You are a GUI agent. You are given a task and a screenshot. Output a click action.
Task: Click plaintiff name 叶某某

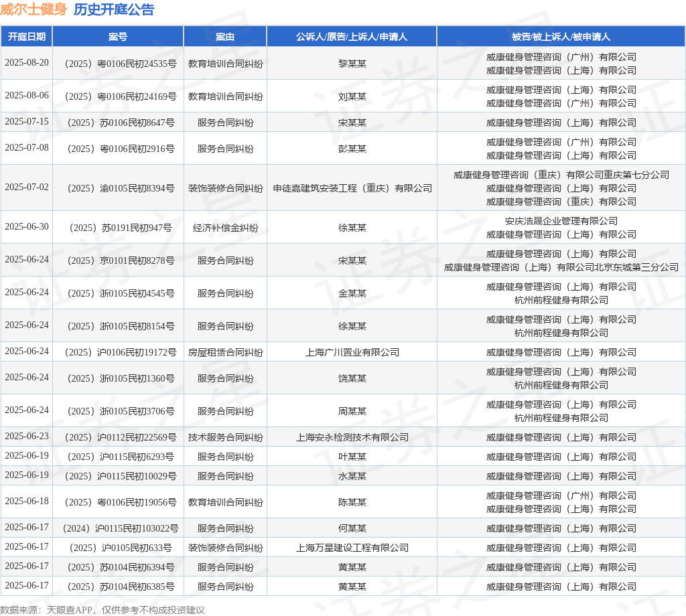(352, 457)
